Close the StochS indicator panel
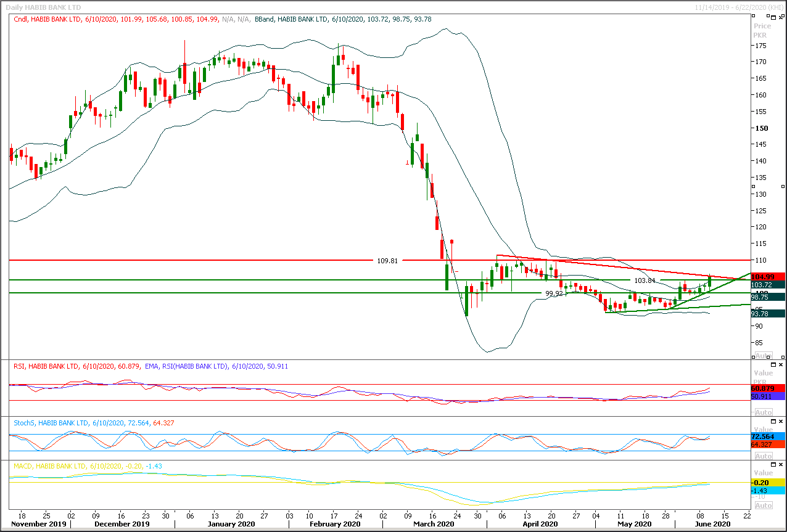Viewport: 787px width, 532px height. pos(780,422)
